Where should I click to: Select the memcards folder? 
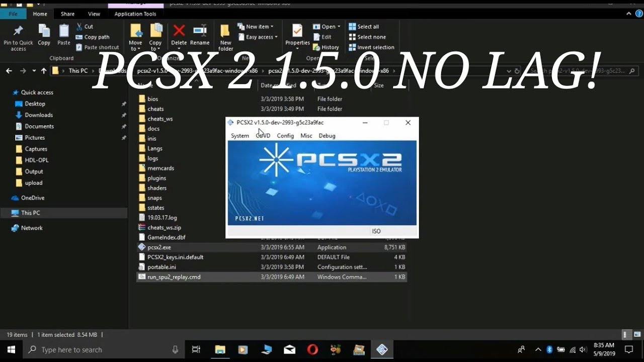[160, 168]
